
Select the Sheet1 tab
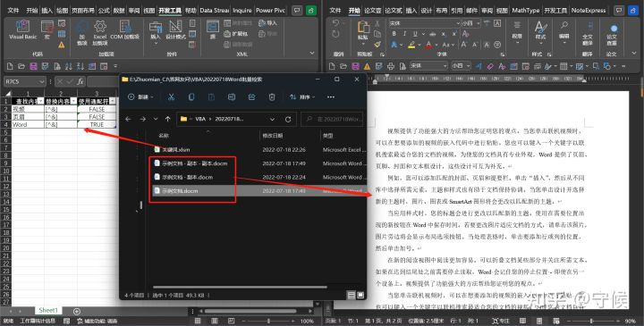(48, 310)
